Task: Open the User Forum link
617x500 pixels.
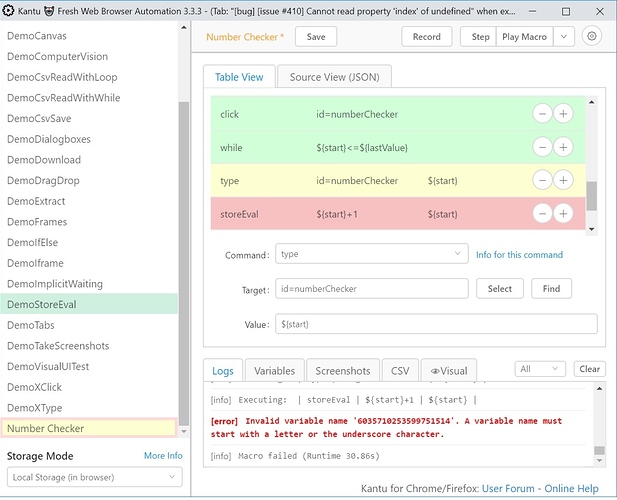Action: point(508,488)
